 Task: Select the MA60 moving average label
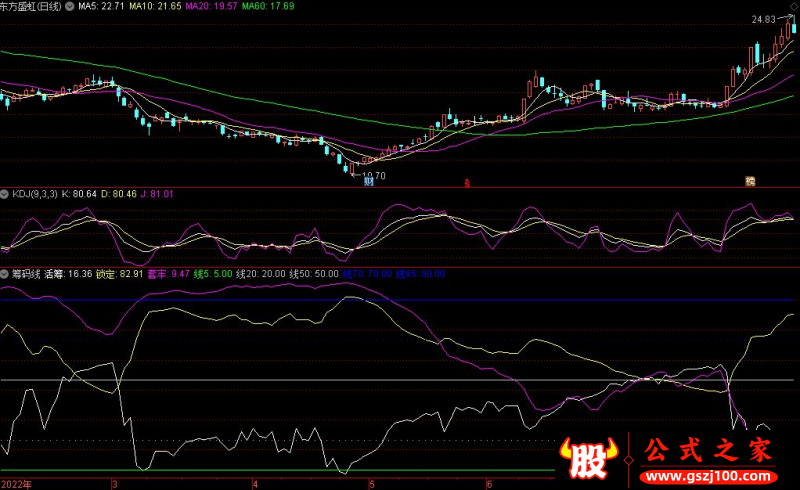268,6
